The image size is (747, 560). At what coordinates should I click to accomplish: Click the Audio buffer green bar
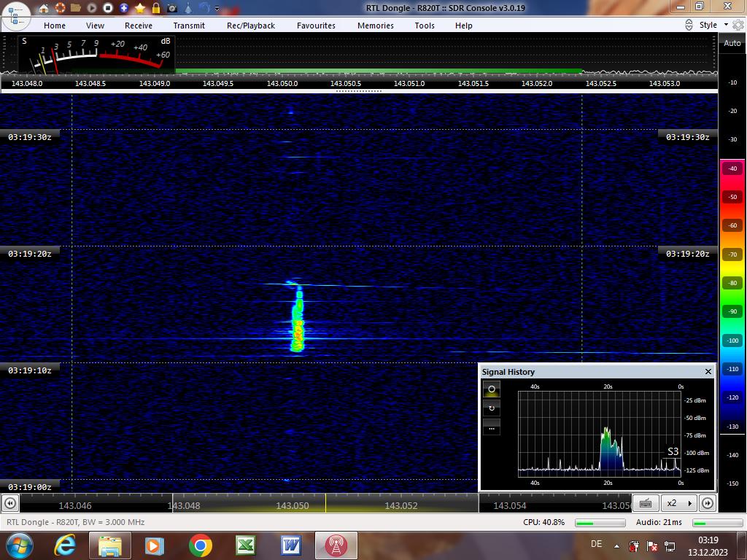tap(718, 523)
